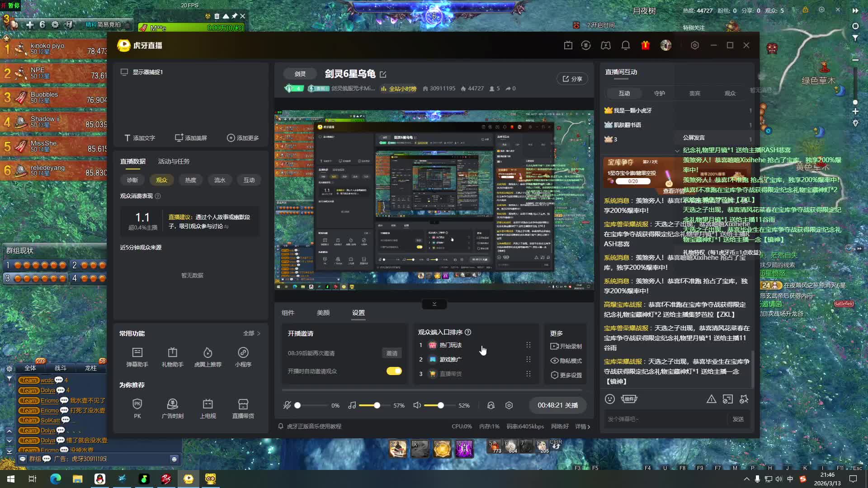
Task: Click the 00:48:21 关播 button
Action: click(557, 405)
